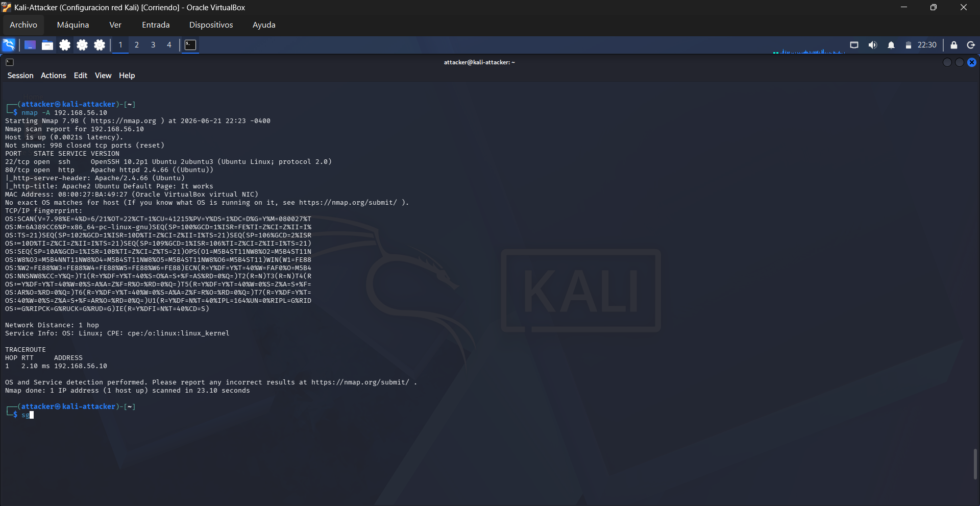Click the nmap.org/submit link in the detection performed line
This screenshot has width=980, height=506.
[x=360, y=382]
